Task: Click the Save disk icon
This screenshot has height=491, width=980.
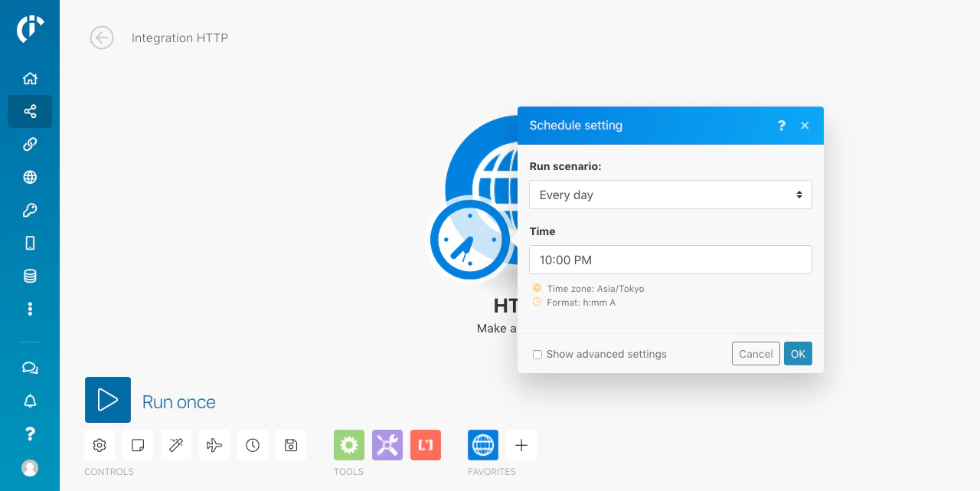Action: [x=291, y=445]
